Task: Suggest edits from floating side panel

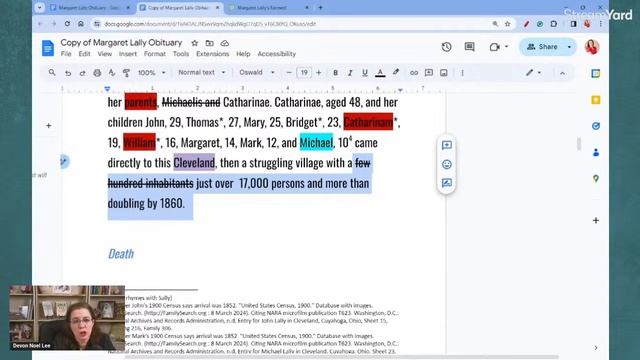Action: (x=447, y=183)
